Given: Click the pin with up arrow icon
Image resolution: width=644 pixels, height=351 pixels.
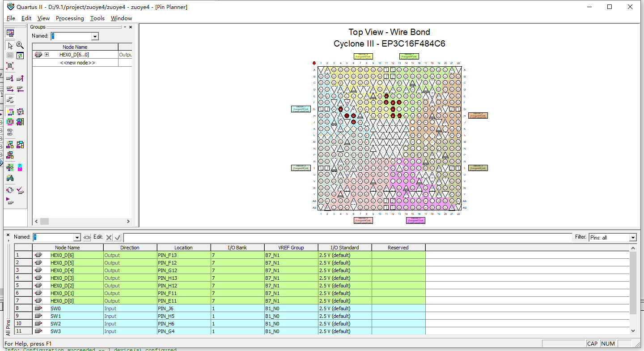Looking at the screenshot, I should (x=20, y=78).
